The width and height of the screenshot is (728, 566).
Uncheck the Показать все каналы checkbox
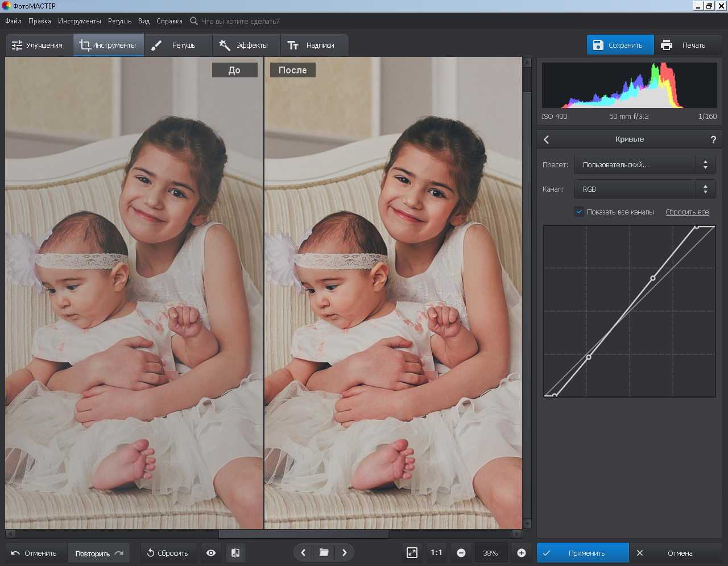coord(579,212)
